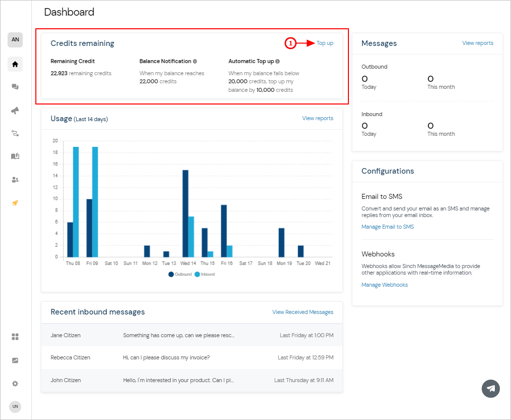Image resolution: width=511 pixels, height=420 pixels.
Task: Open View reports in Messages panel
Action: click(x=478, y=43)
